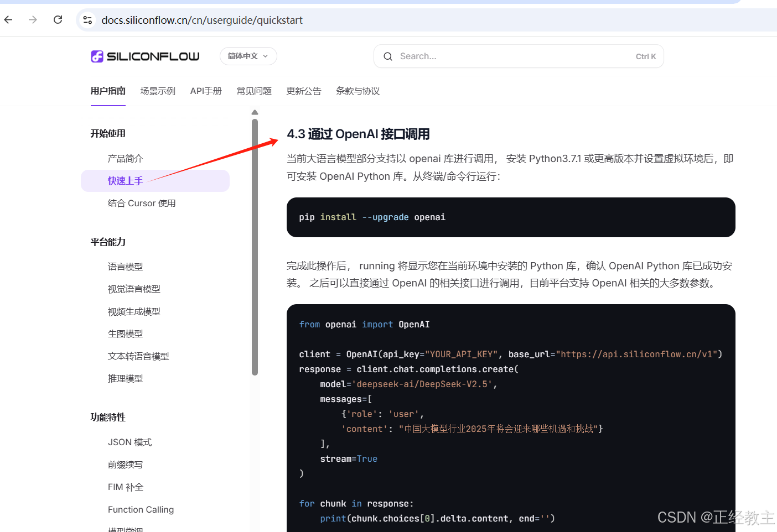The height and width of the screenshot is (532, 777).
Task: Switch to the 场景示例 tab
Action: (158, 91)
